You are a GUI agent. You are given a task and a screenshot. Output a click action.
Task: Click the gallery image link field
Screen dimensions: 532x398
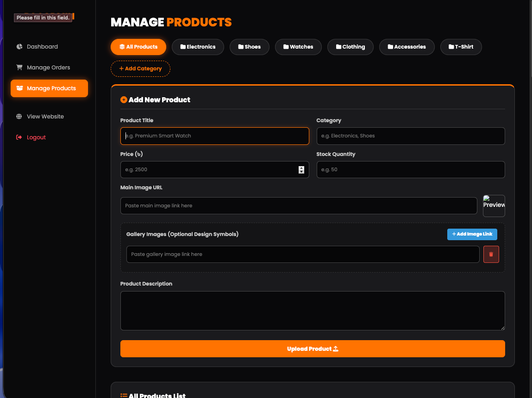303,254
